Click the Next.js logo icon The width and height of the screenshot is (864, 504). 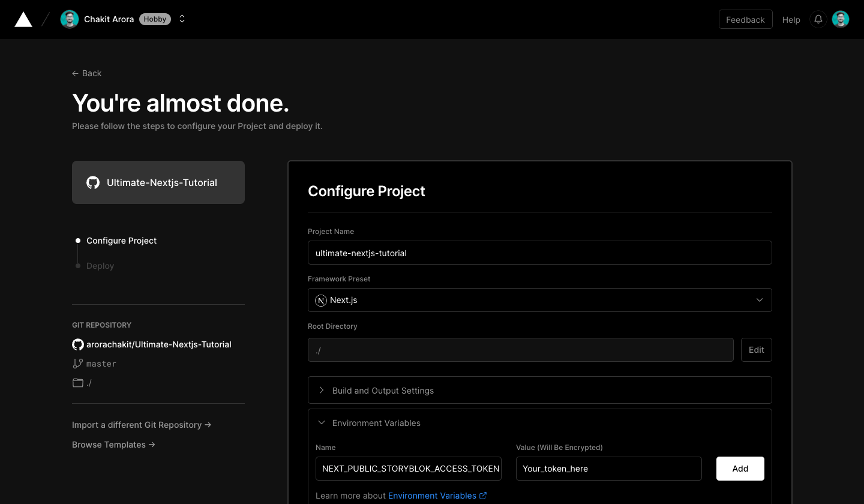click(x=321, y=300)
